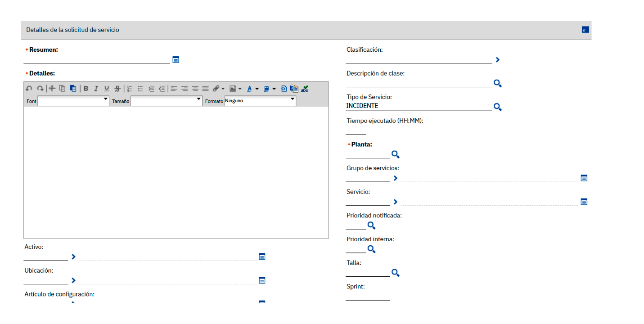The image size is (644, 324).
Task: Click the insert link chain icon
Action: [x=216, y=89]
